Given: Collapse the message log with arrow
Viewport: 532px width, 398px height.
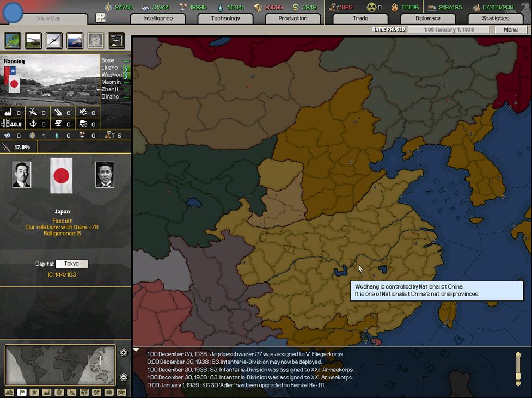Looking at the screenshot, I should click(x=136, y=350).
